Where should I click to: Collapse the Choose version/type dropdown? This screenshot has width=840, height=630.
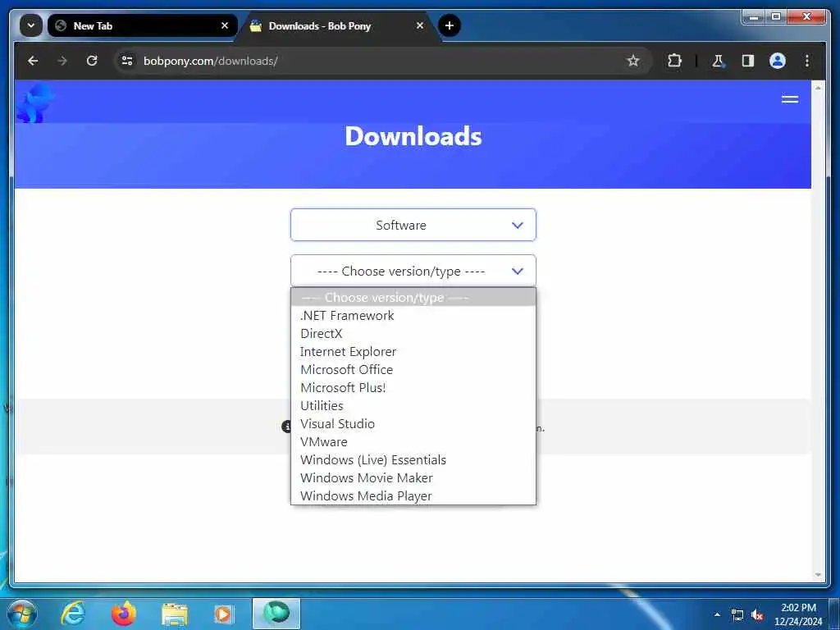coord(413,271)
